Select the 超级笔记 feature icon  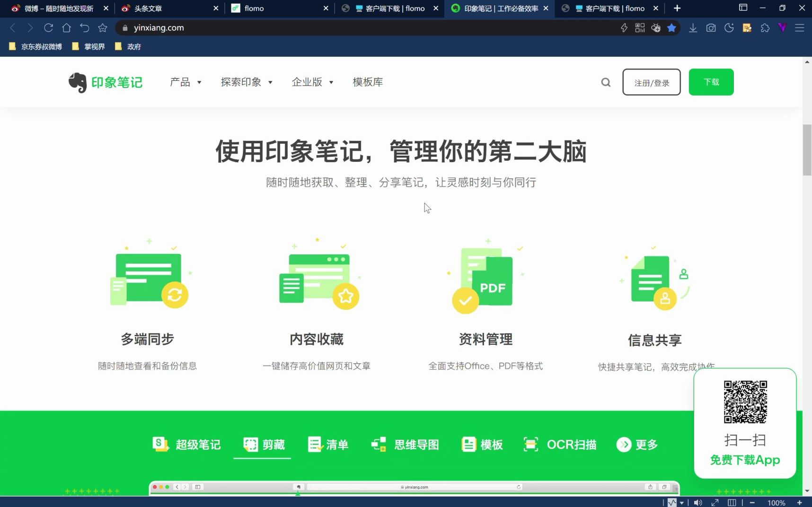tap(160, 444)
